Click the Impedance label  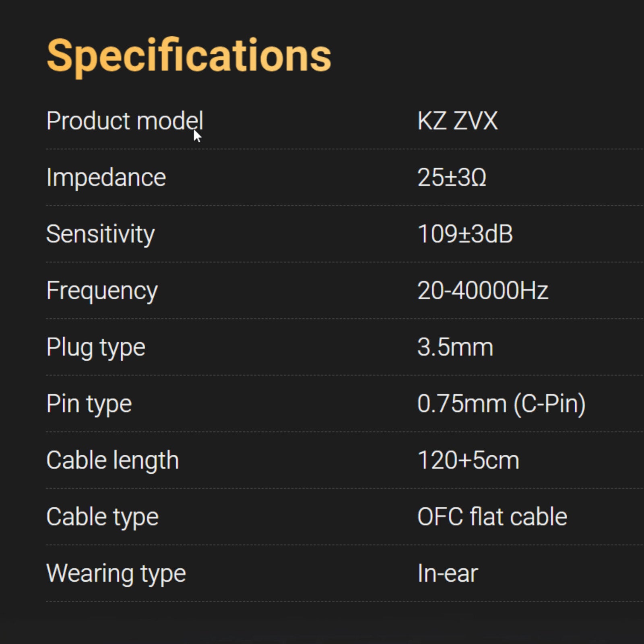[x=106, y=178]
